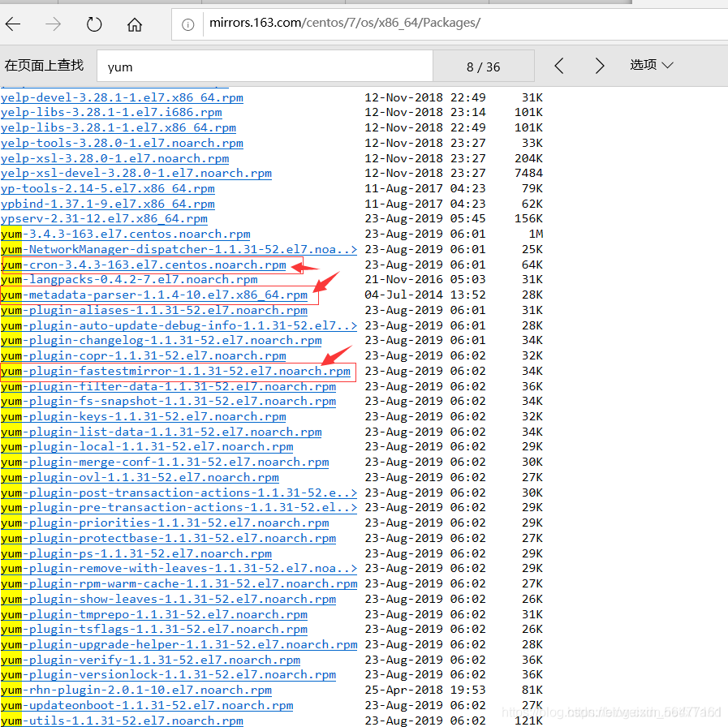Download yum-plugin-fastestmirror package

[x=175, y=371]
